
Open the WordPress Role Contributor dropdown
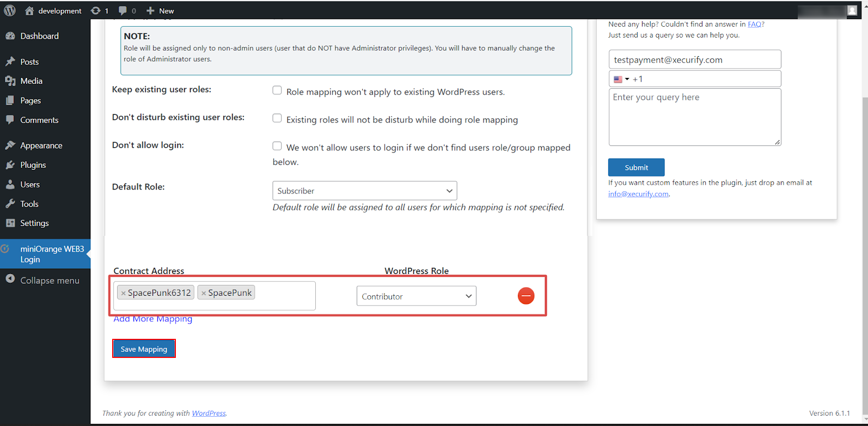tap(417, 296)
